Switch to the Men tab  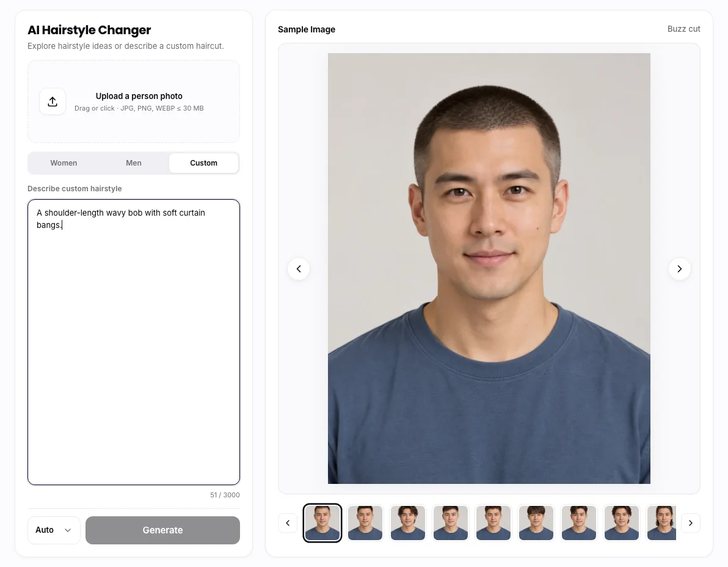(134, 163)
